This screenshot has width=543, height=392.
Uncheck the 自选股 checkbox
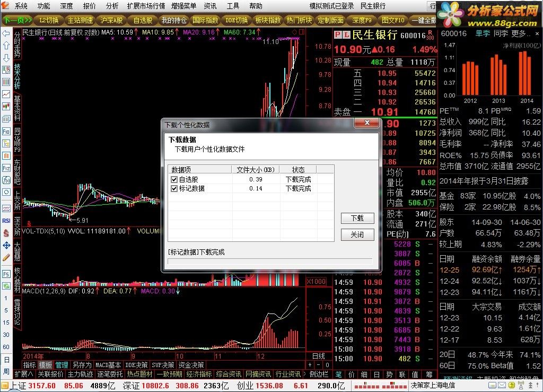click(174, 179)
